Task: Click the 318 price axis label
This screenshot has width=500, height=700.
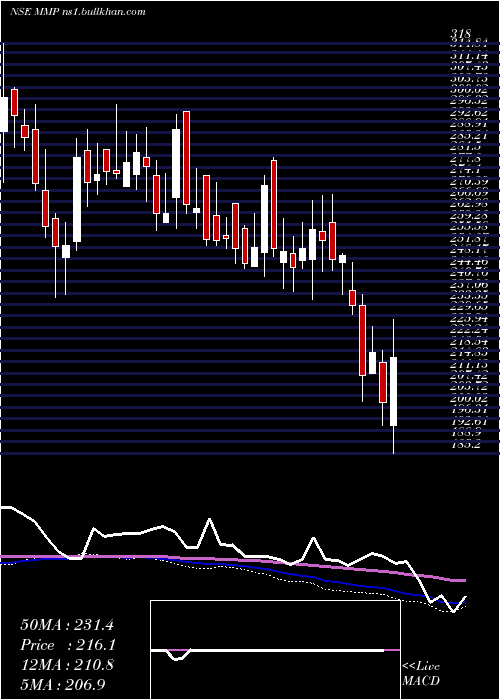Action: pyautogui.click(x=461, y=33)
